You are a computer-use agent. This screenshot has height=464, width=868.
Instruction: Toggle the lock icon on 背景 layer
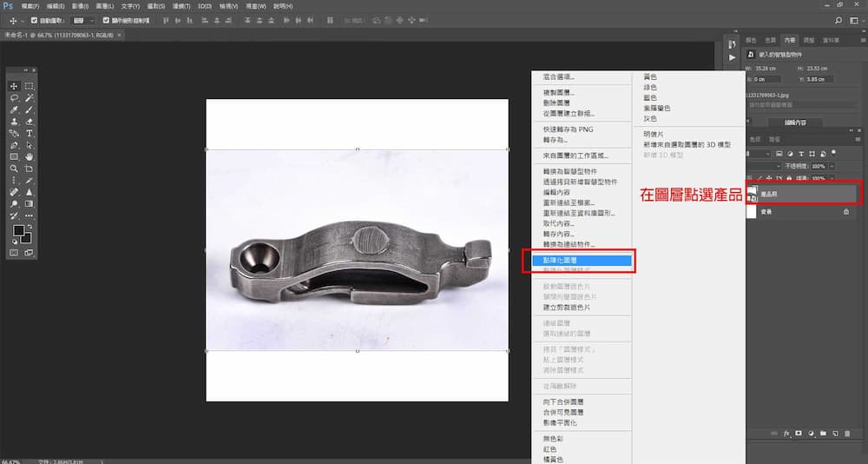845,212
